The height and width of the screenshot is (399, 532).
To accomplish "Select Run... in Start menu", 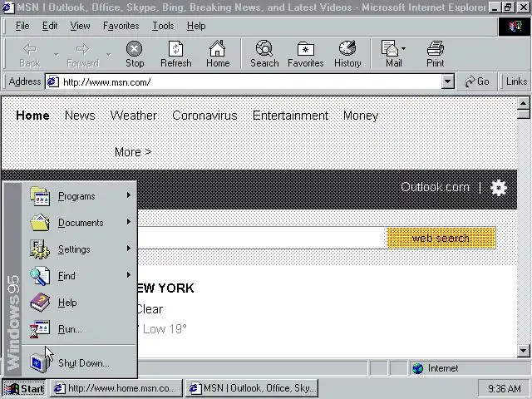I will click(x=80, y=329).
